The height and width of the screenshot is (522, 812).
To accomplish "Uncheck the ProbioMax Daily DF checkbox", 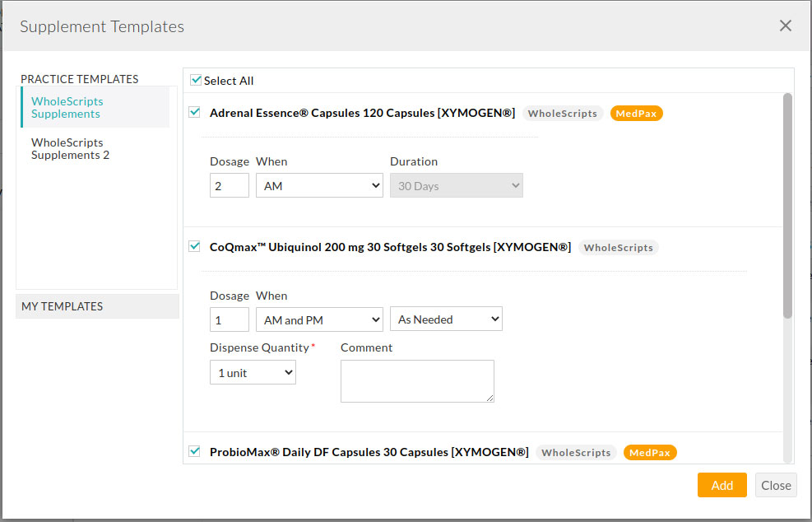I will (x=194, y=451).
